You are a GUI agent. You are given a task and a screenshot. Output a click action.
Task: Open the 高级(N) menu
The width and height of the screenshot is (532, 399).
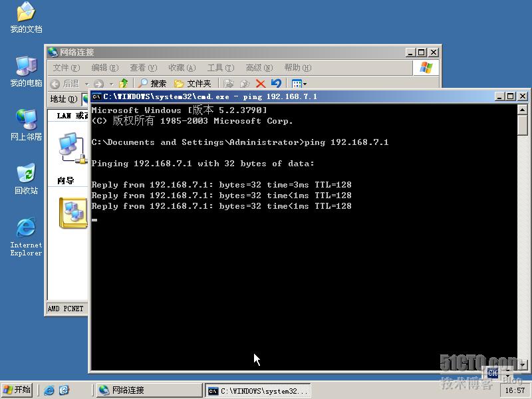point(259,68)
